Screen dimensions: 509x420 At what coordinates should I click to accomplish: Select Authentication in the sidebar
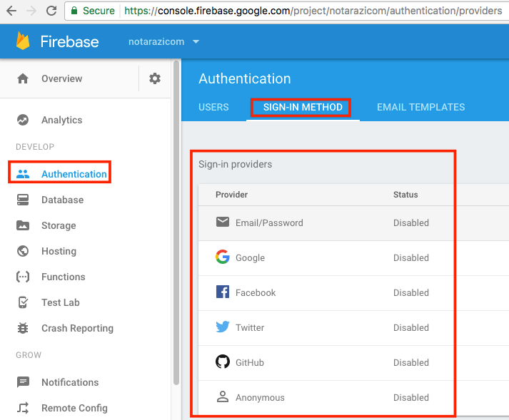click(x=74, y=174)
